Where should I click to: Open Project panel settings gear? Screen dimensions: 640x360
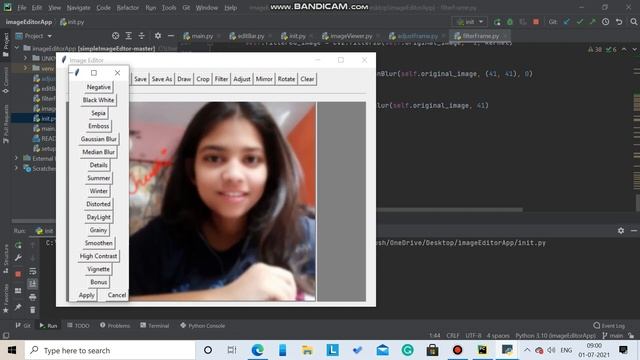[158, 36]
